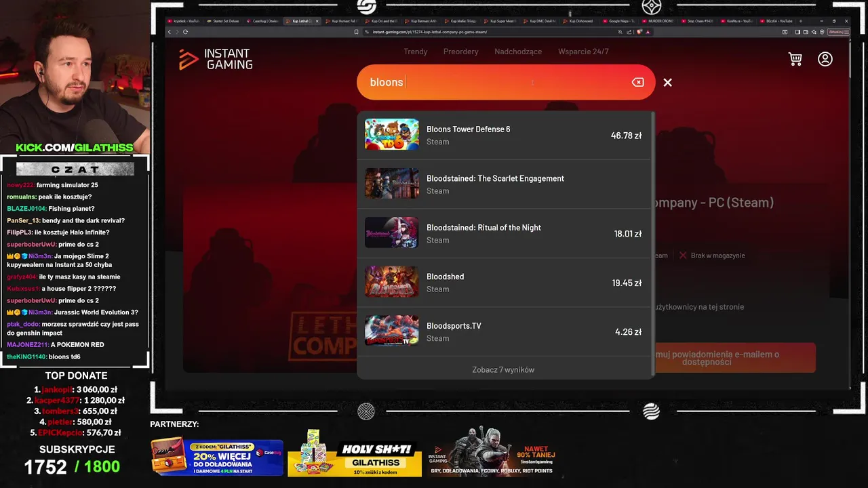Screen dimensions: 868x488
Task: Click the CaseHug partner banner
Action: coord(216,455)
